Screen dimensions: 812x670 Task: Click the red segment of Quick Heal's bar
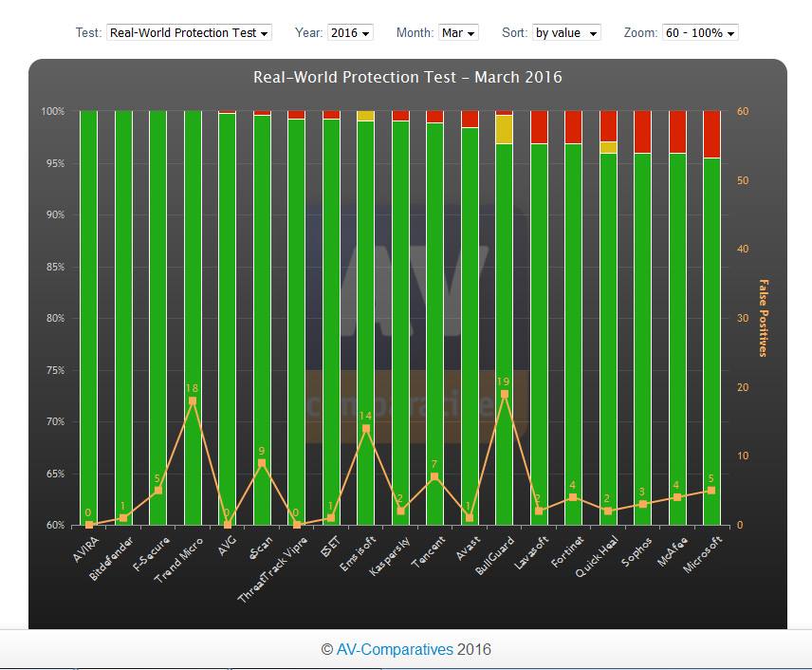point(608,126)
